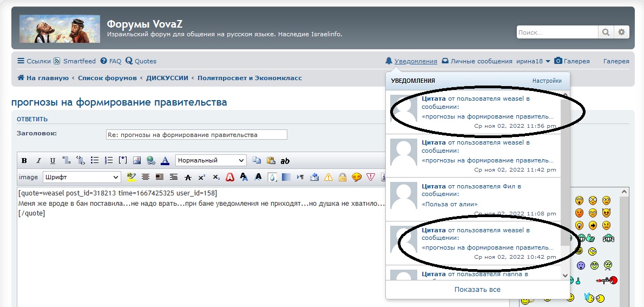Open Личные сообщения in top navigation

pyautogui.click(x=477, y=61)
